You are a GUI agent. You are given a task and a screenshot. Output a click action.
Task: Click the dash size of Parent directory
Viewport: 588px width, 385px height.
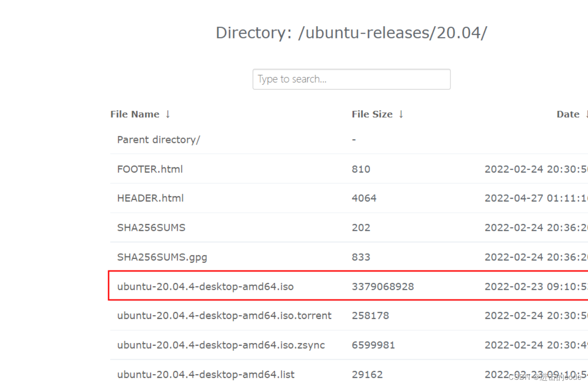(x=354, y=140)
